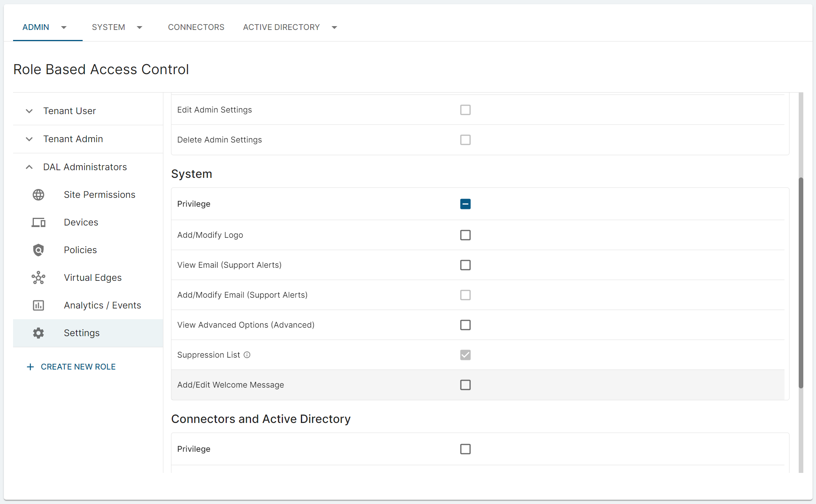Switch to the CONNECTORS tab
Image resolution: width=816 pixels, height=504 pixels.
pyautogui.click(x=196, y=27)
